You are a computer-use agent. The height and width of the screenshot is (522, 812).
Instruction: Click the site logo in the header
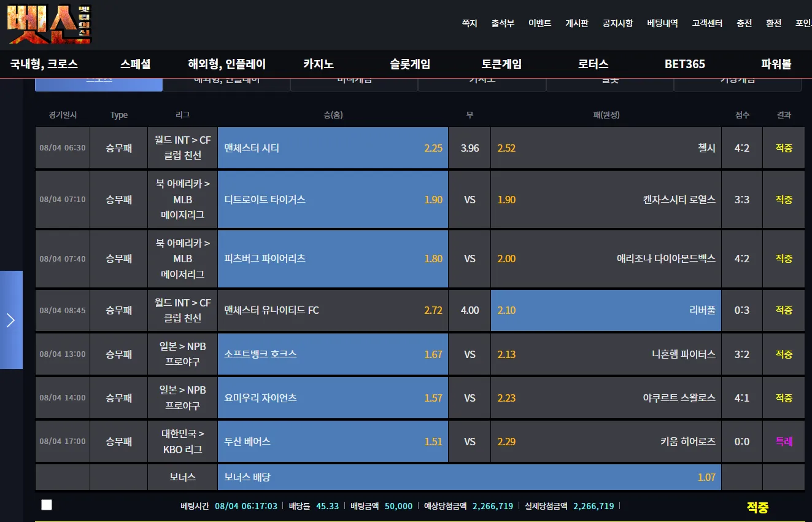pos(50,24)
